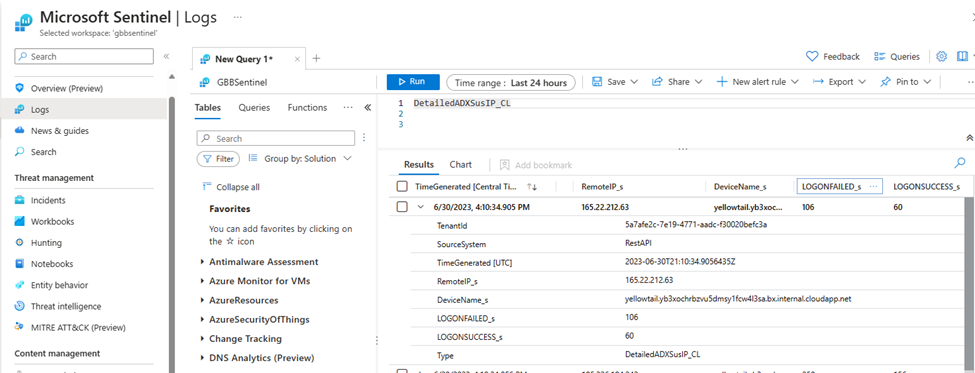Viewport: 975px width, 373px height.
Task: Open the Share dropdown
Action: pos(677,82)
